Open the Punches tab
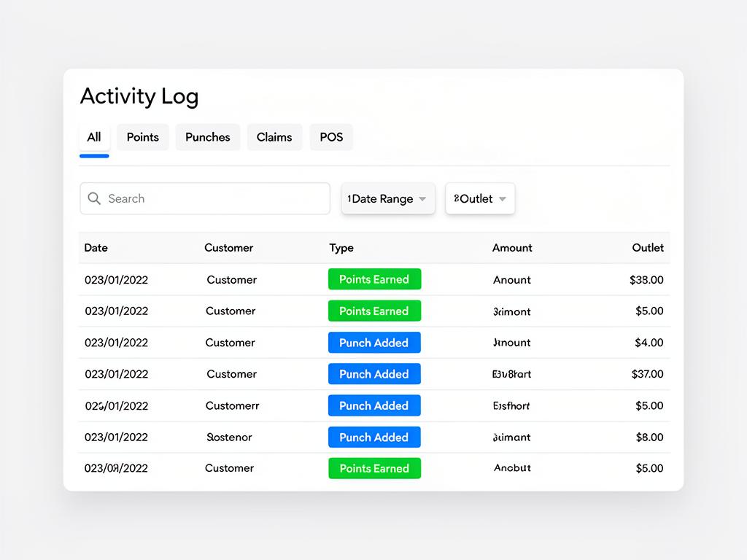Viewport: 747px width, 560px height. coord(207,137)
